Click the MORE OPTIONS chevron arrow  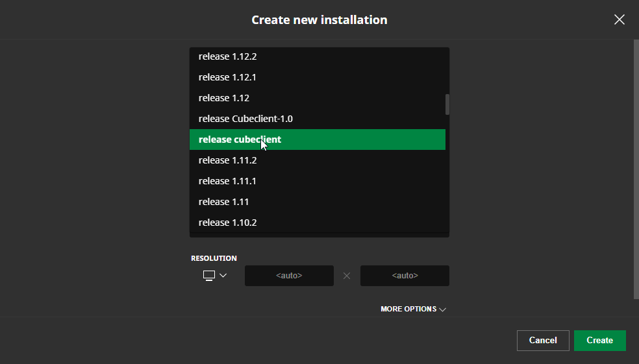pos(443,309)
